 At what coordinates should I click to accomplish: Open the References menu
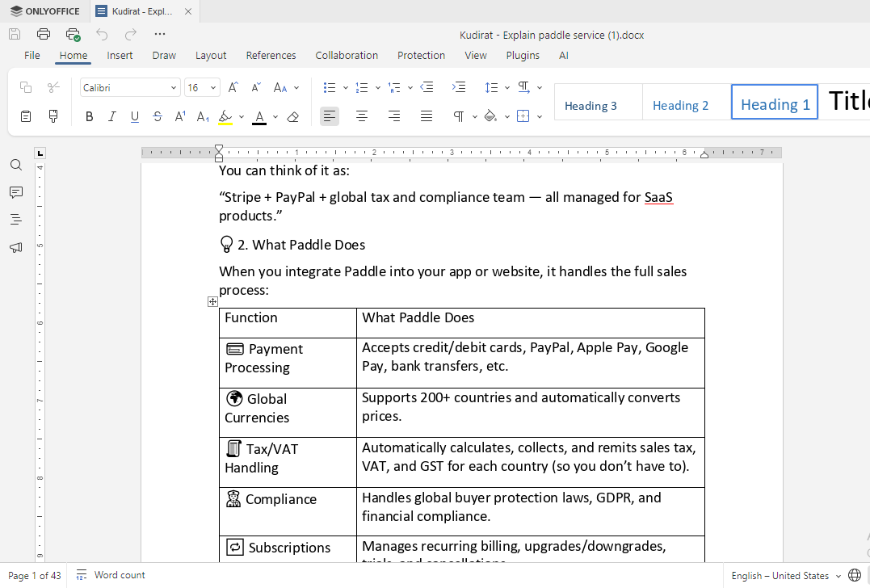click(271, 55)
